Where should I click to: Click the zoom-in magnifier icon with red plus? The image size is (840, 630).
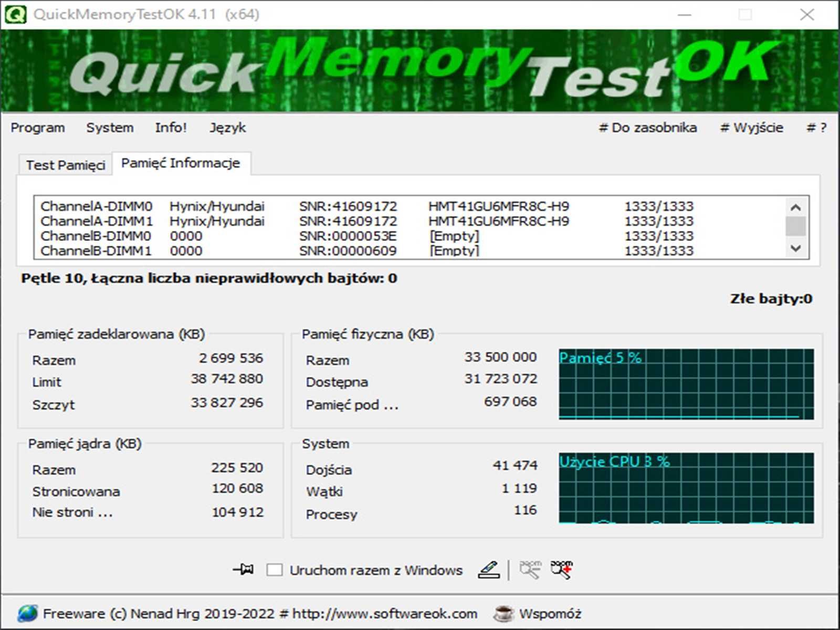[x=561, y=570]
